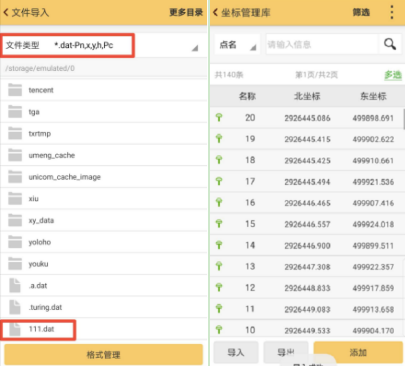Select north coordinate 2926445.086
Viewport: 405px width, 366px height.
point(307,118)
